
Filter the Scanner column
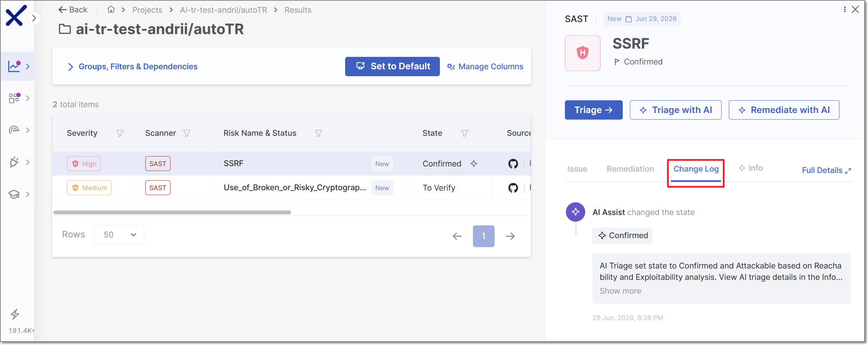tap(187, 133)
